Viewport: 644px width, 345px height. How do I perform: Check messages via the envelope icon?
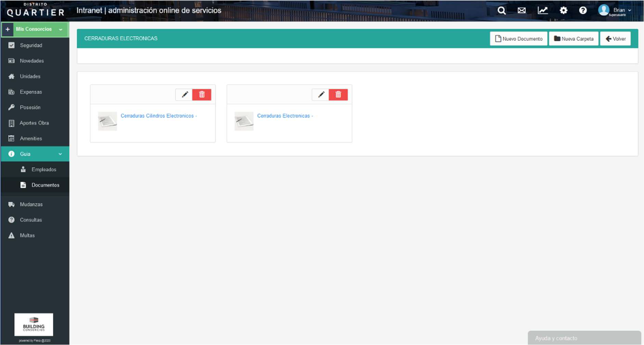[521, 10]
